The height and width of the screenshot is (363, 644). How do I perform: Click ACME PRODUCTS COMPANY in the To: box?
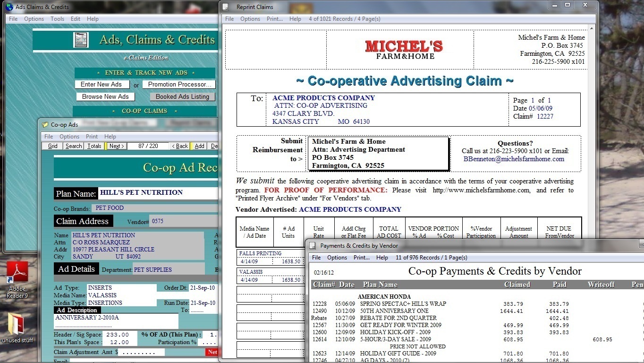pyautogui.click(x=323, y=98)
